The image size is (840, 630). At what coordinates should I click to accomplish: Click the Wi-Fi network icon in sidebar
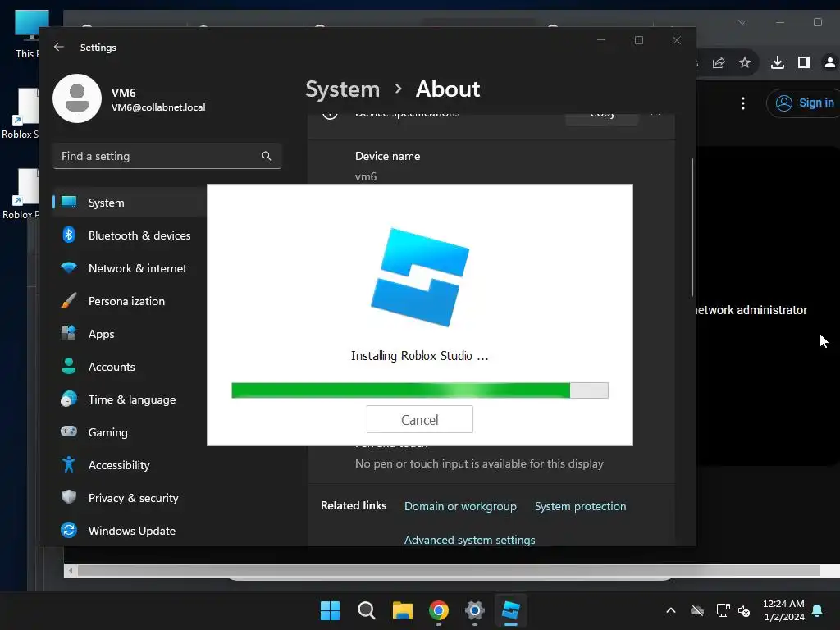(x=69, y=268)
